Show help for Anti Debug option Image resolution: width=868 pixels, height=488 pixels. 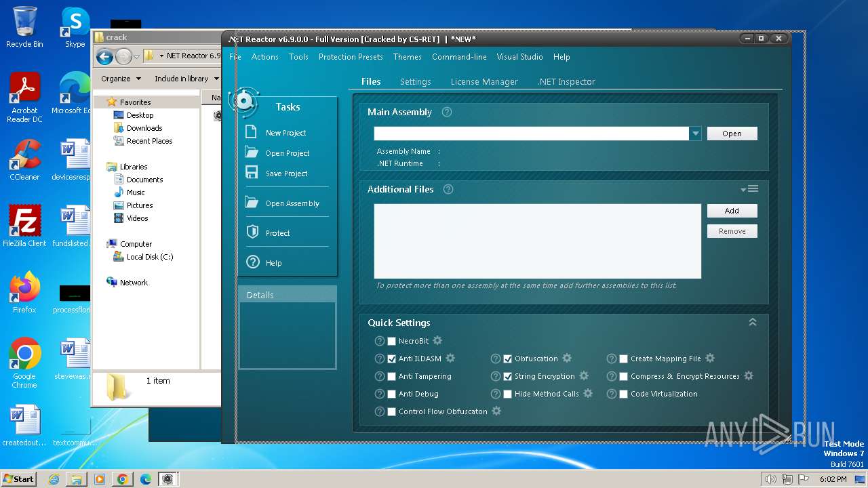(380, 394)
